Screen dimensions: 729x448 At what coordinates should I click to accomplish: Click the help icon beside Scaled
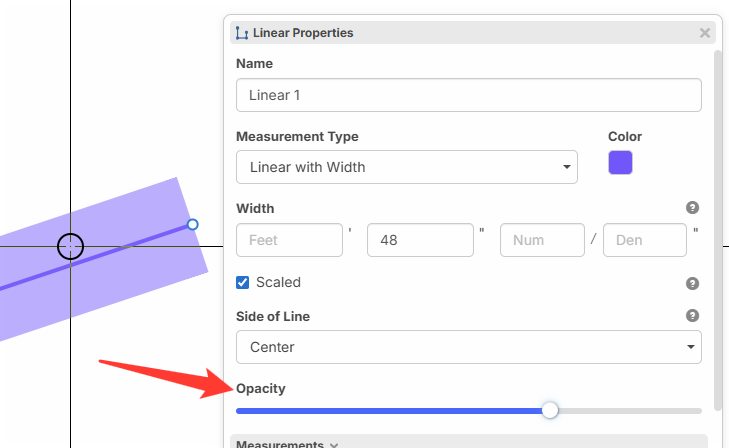(692, 283)
